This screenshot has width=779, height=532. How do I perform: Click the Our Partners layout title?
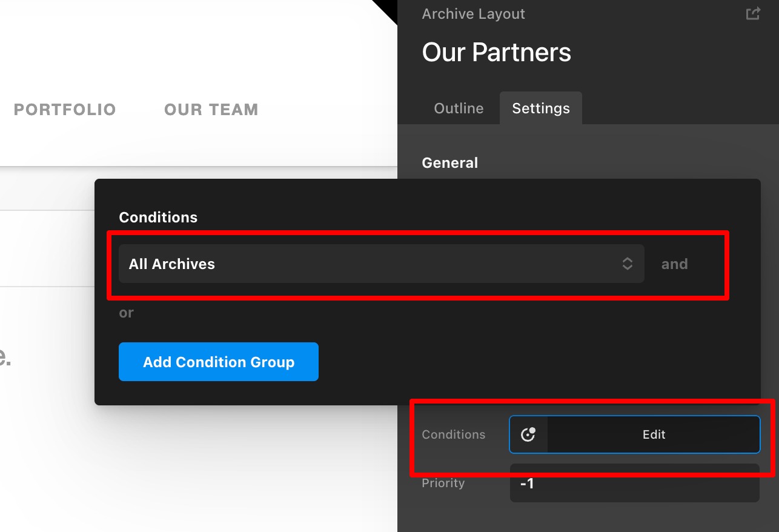click(x=496, y=52)
